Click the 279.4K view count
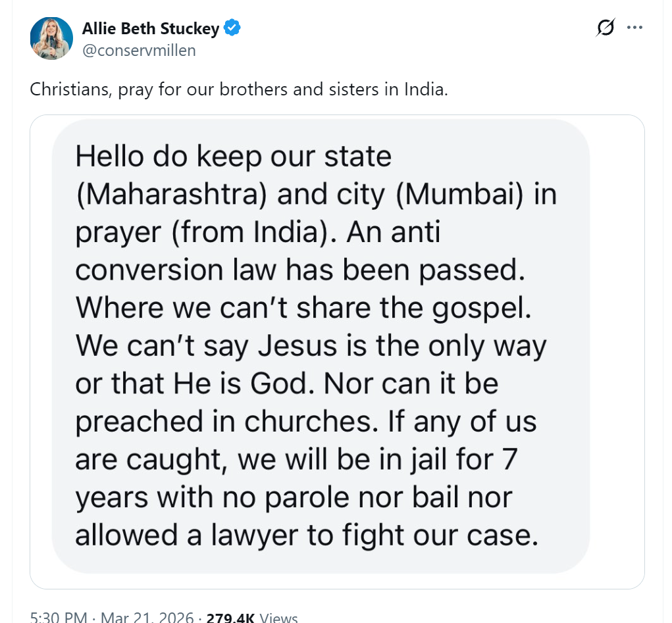The image size is (672, 623). [230, 617]
